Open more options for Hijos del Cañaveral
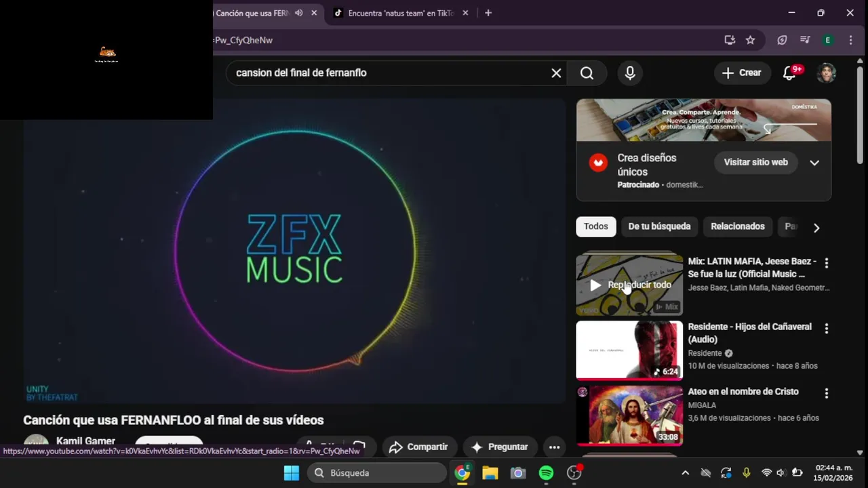Image resolution: width=868 pixels, height=488 pixels. point(826,329)
